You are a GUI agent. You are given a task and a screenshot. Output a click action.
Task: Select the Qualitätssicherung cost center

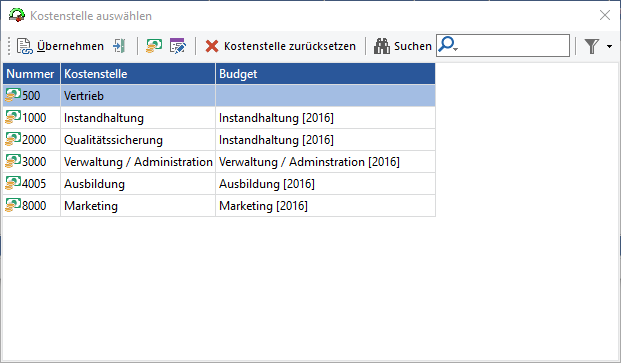click(x=138, y=140)
